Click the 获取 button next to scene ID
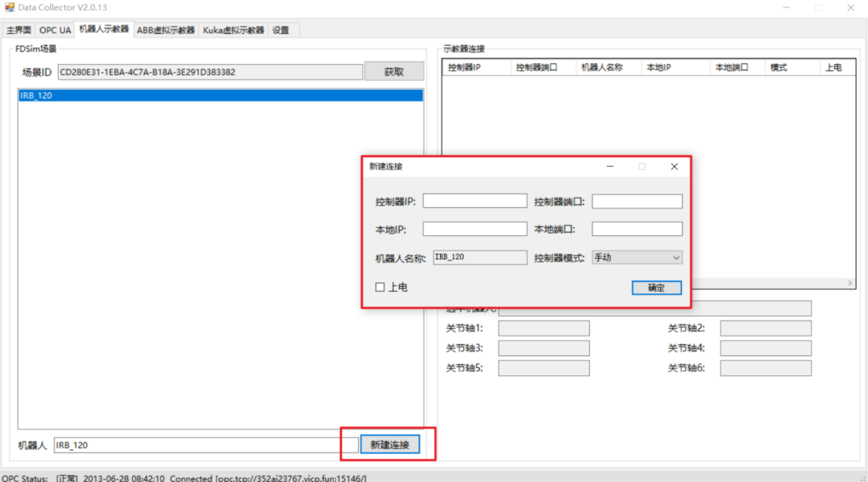The image size is (868, 482). [x=394, y=71]
